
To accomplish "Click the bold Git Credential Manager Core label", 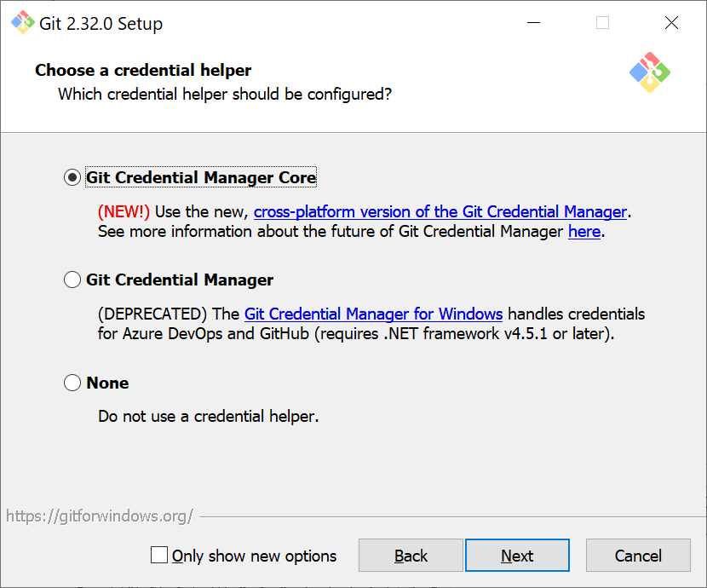I will point(200,177).
